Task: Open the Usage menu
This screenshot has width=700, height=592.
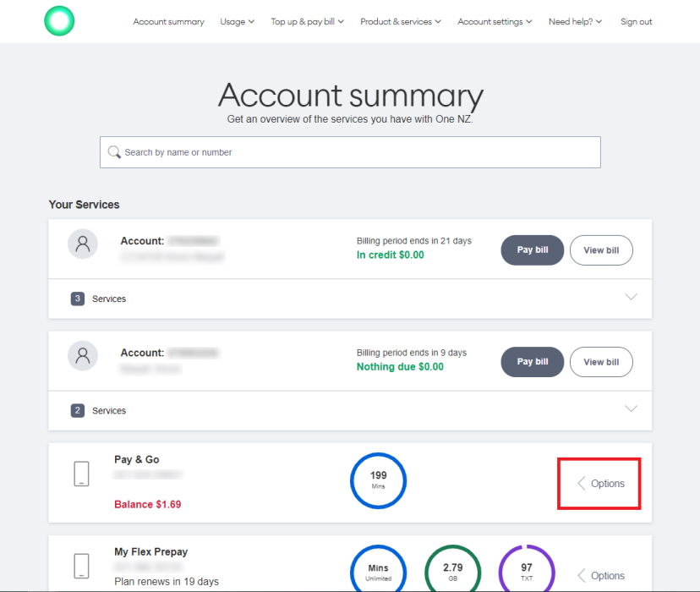Action: [x=237, y=21]
